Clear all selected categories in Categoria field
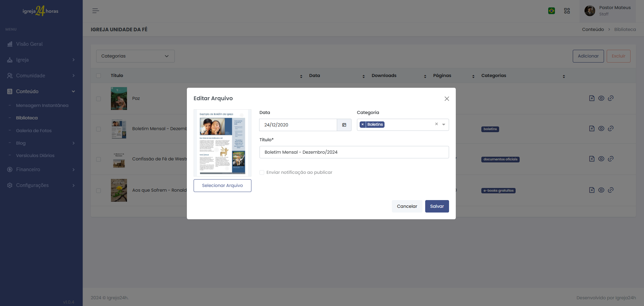 (436, 124)
